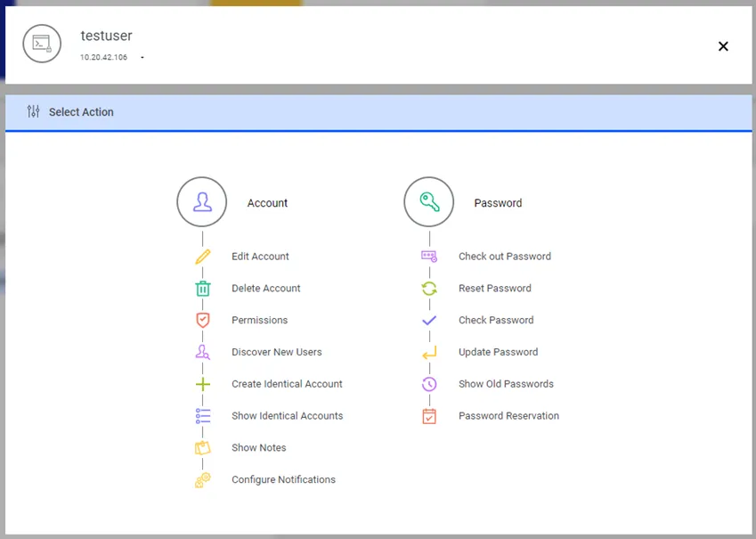
Task: Click the gear icon for Configure Notifications
Action: (x=202, y=479)
